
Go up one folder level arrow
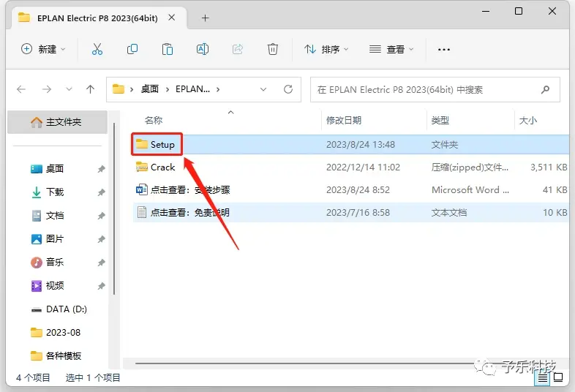[x=90, y=89]
